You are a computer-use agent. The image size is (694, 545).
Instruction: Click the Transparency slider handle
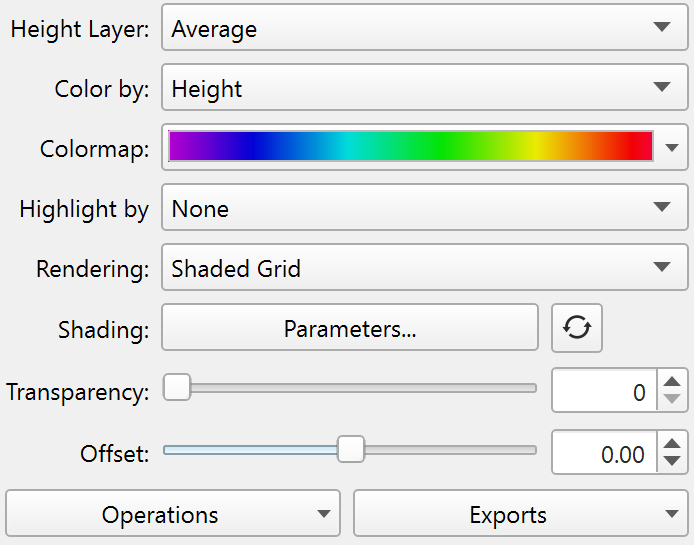pyautogui.click(x=177, y=387)
